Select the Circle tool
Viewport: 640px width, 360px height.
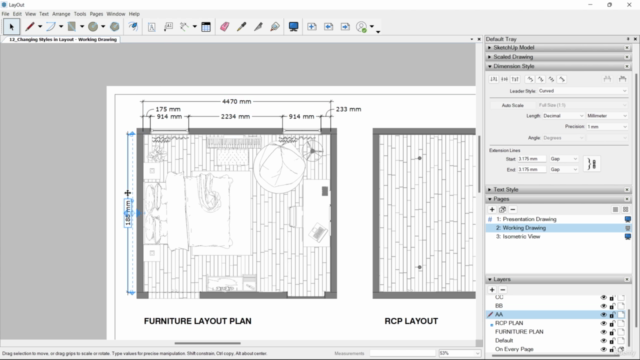pyautogui.click(x=93, y=27)
